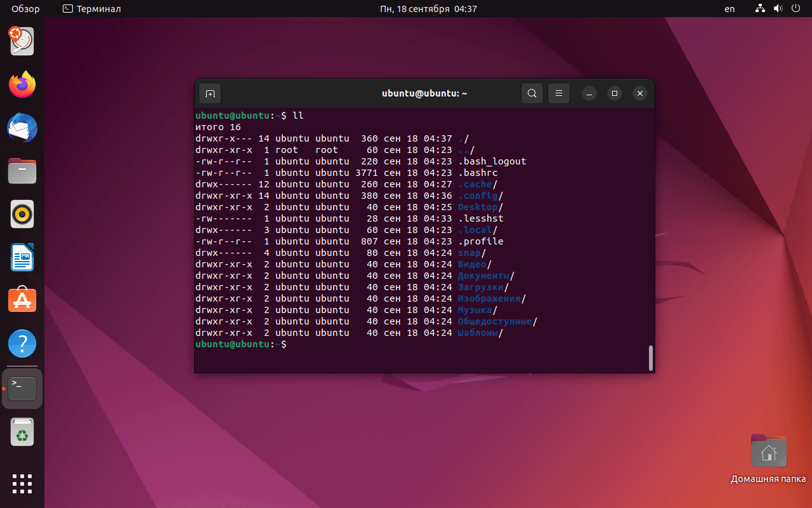Screen dimensions: 812x508
Task: Open the terminal hamburger menu
Action: (559, 94)
